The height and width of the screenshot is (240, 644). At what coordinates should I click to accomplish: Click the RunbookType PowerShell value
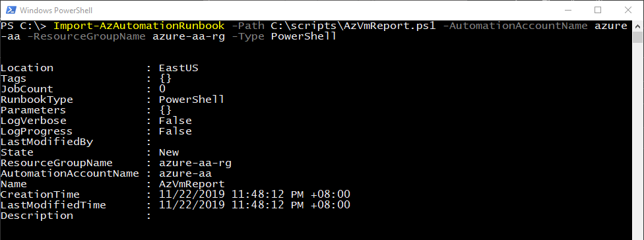coord(191,100)
